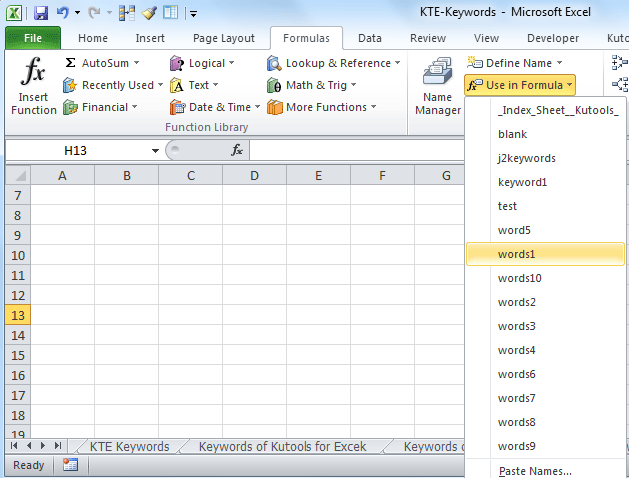630x481 pixels.
Task: Click the Text functions book icon
Action: click(x=176, y=85)
